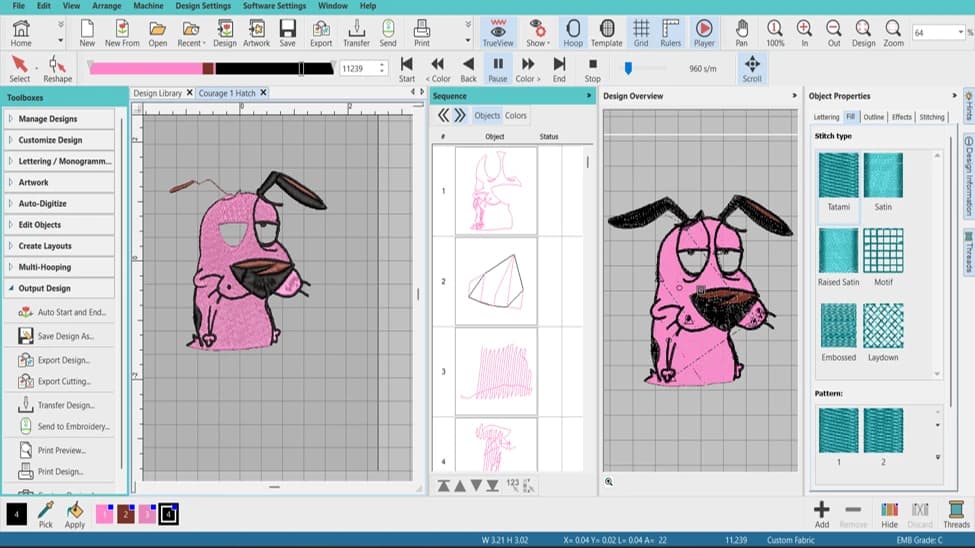The image size is (975, 548).
Task: Open the Recent files dropdown
Action: 191,33
